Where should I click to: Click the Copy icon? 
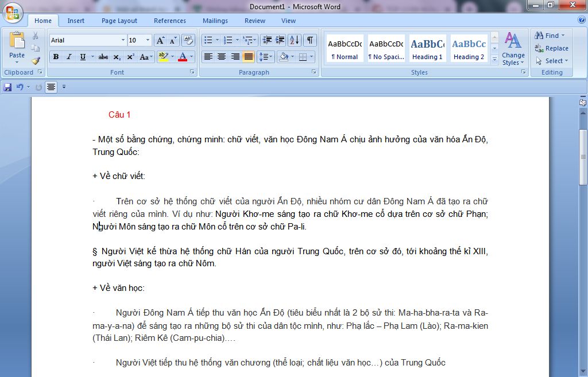[x=35, y=48]
